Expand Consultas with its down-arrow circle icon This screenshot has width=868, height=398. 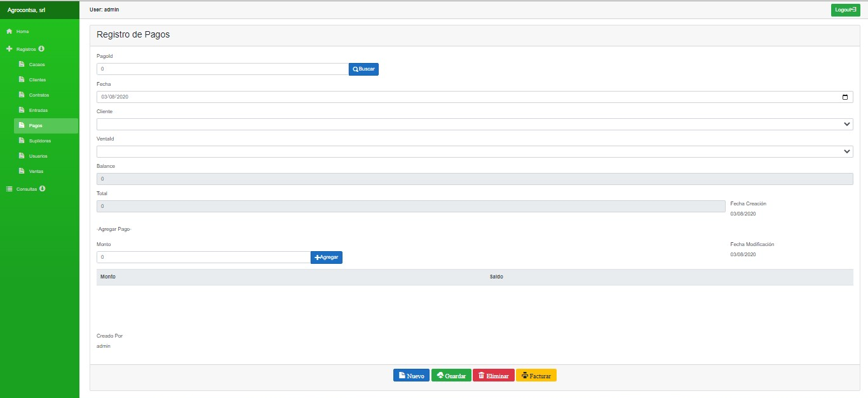coord(42,188)
